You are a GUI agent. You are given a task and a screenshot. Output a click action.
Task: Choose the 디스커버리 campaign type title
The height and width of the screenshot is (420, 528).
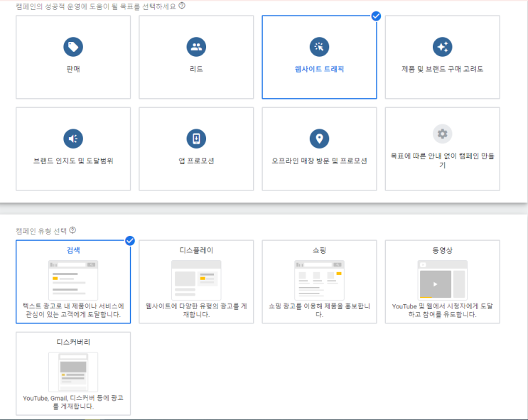point(73,343)
